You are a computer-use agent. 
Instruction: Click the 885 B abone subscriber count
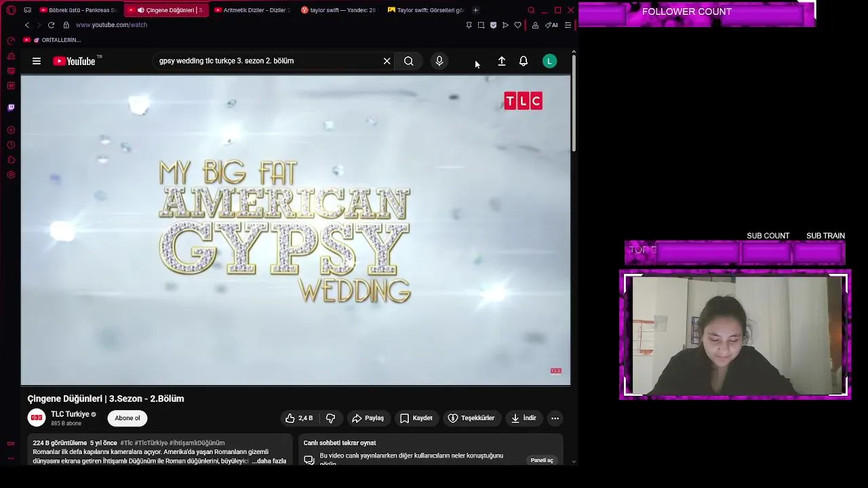point(66,424)
